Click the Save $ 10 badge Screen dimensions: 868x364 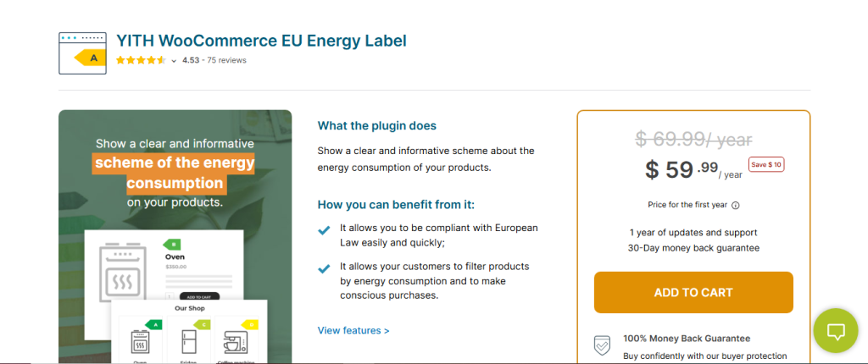766,164
